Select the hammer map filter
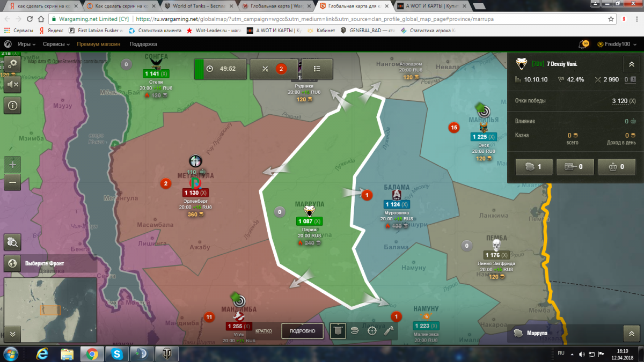This screenshot has height=362, width=644. coord(389,331)
